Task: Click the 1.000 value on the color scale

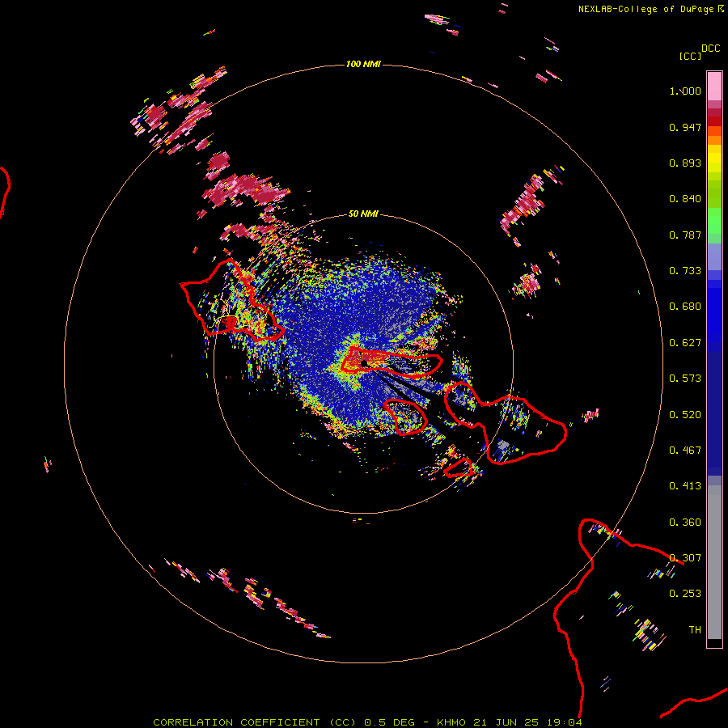Action: point(685,91)
